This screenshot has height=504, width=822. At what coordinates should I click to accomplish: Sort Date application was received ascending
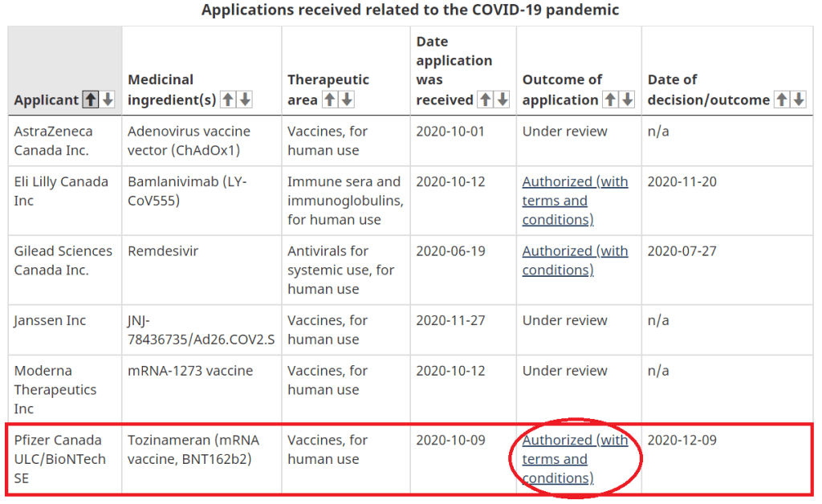(x=486, y=100)
